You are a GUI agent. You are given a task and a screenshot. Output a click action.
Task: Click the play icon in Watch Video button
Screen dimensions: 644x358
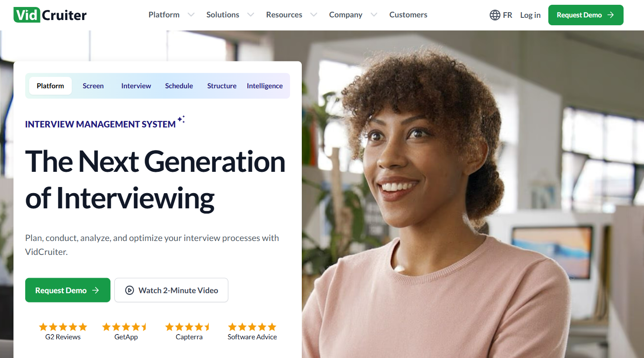pyautogui.click(x=130, y=291)
